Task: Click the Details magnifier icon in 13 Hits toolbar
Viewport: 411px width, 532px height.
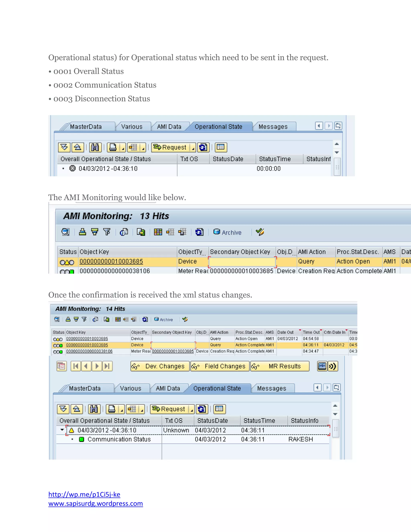Action: coord(65,232)
